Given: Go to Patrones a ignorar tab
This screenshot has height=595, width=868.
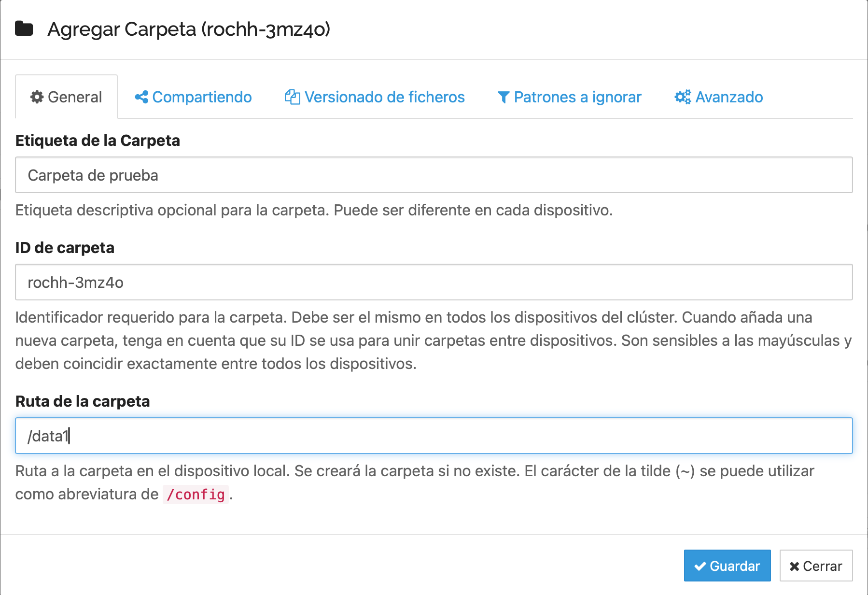Looking at the screenshot, I should pos(569,97).
